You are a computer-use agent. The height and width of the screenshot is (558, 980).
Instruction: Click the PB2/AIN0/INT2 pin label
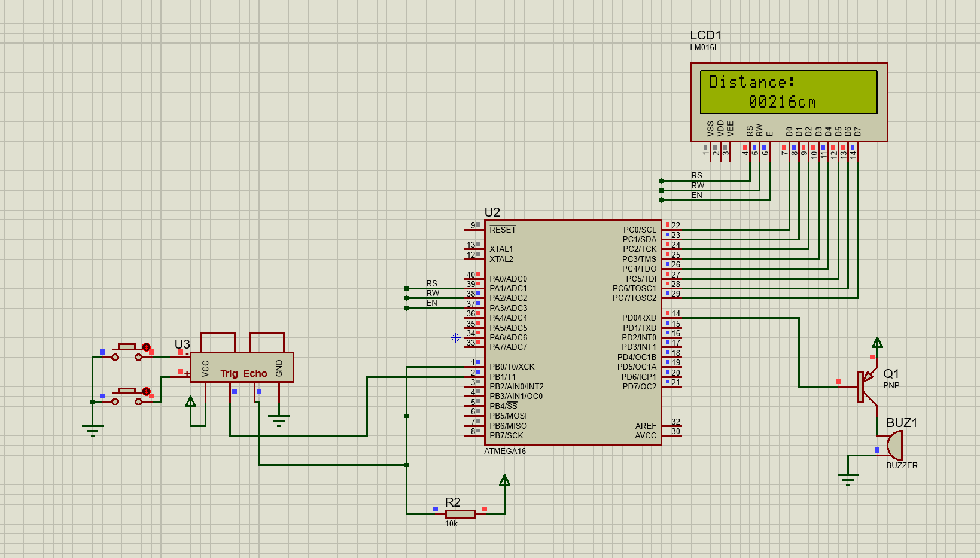pos(516,386)
